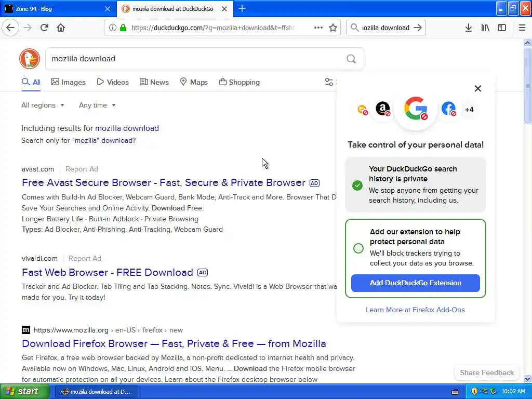532x399 pixels.
Task: Open Fast Web Browser - FREE Download result
Action: 107,272
